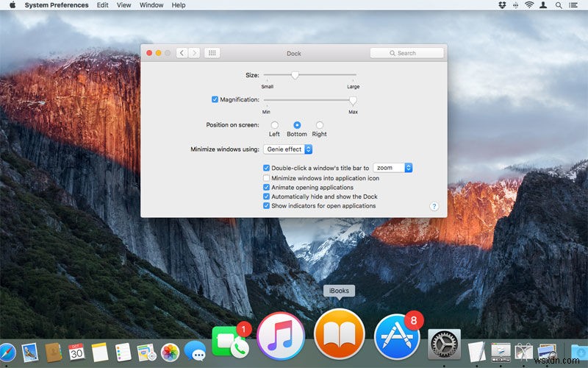588x368 pixels.
Task: Click the Min label under Magnification slider
Action: point(266,112)
